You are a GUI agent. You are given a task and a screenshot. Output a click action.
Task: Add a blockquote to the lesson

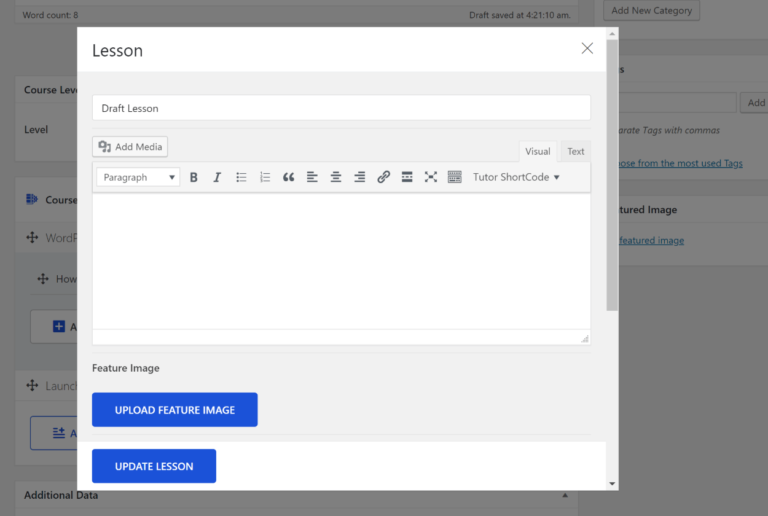(289, 177)
